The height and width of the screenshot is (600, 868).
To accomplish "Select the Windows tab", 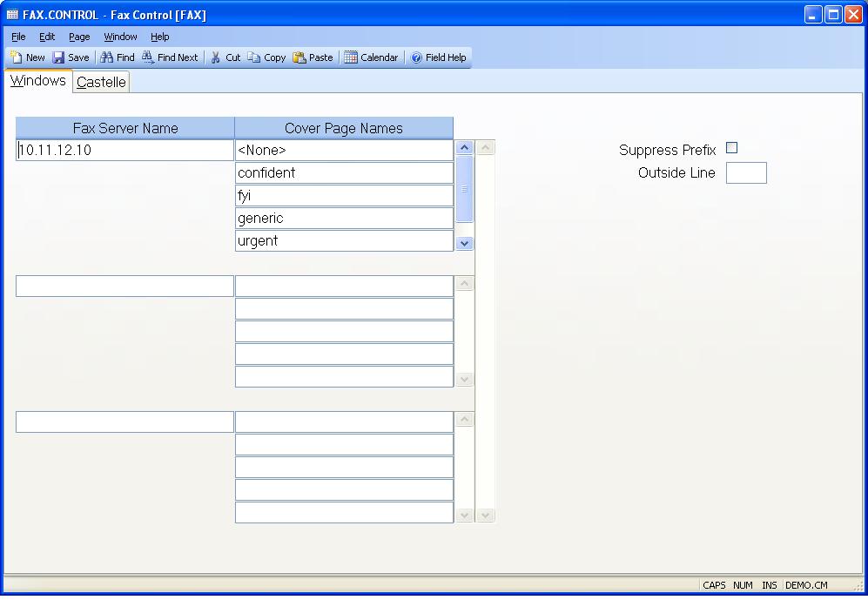I will [x=38, y=81].
